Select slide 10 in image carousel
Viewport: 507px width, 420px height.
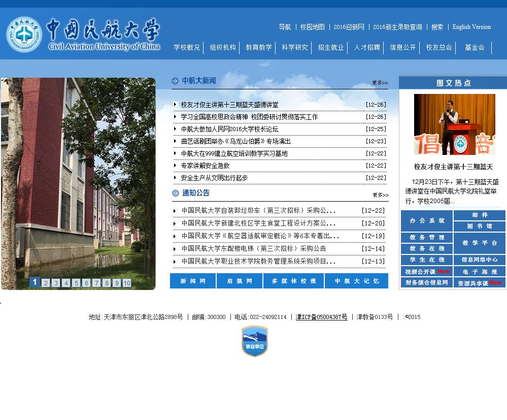click(127, 283)
